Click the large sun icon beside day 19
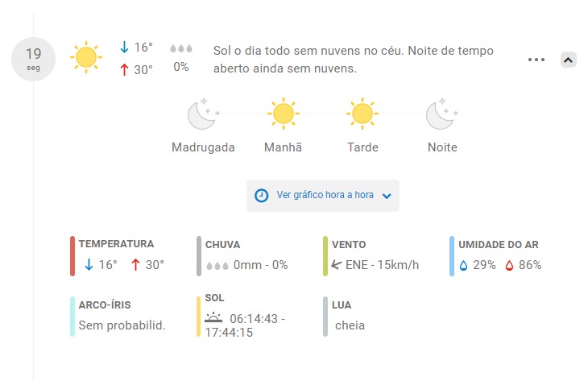This screenshot has width=588, height=381. (x=86, y=57)
